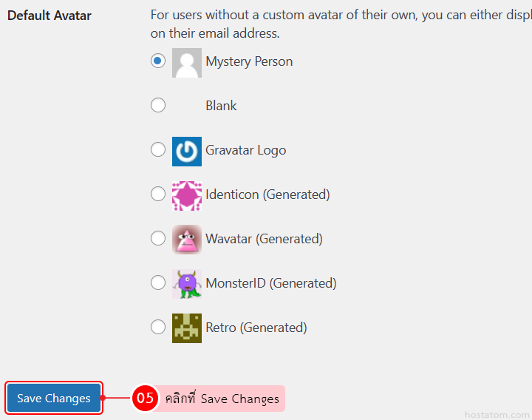Click the "Identicon (Generated)" label text
The width and height of the screenshot is (532, 420).
coord(267,194)
